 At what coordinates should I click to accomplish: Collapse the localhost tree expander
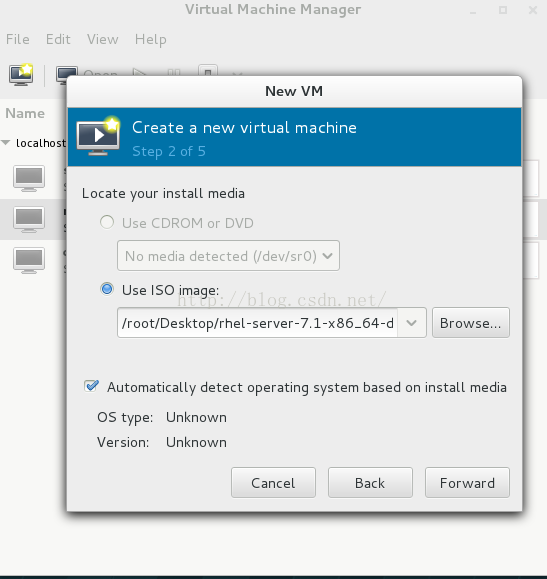pos(6,143)
